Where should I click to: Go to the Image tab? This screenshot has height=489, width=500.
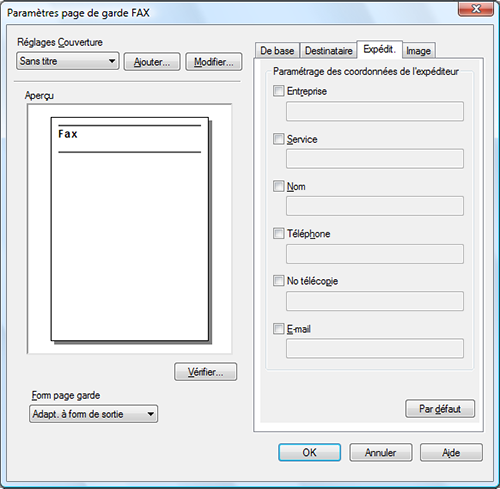click(x=418, y=51)
